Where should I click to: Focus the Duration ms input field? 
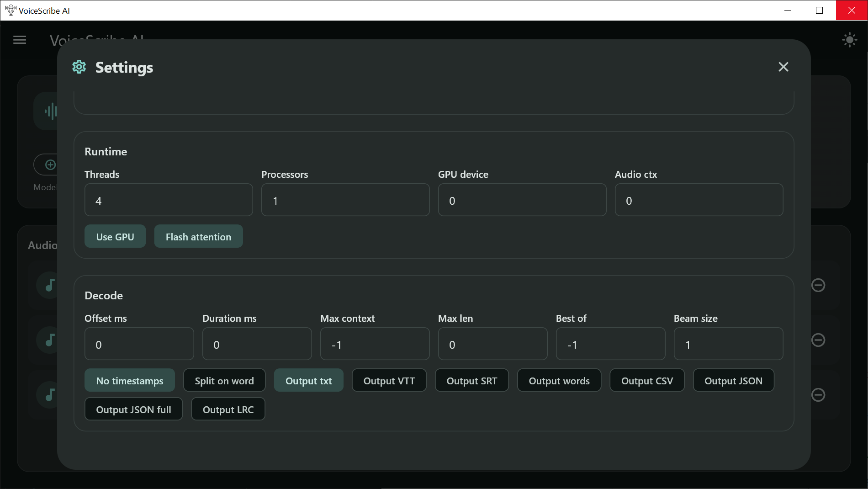tap(257, 344)
